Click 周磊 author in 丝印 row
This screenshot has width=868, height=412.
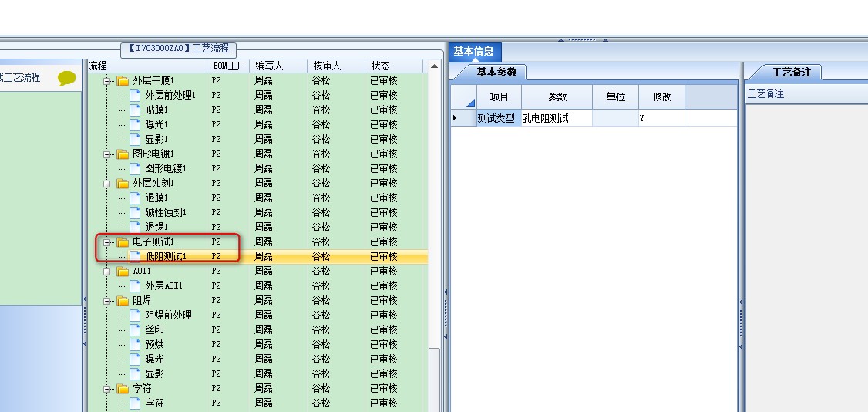pyautogui.click(x=264, y=330)
